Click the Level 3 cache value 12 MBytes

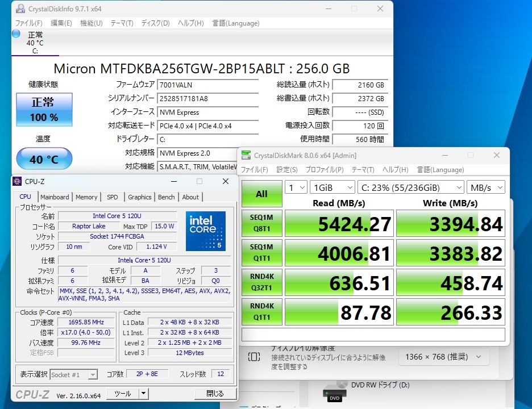click(x=190, y=353)
